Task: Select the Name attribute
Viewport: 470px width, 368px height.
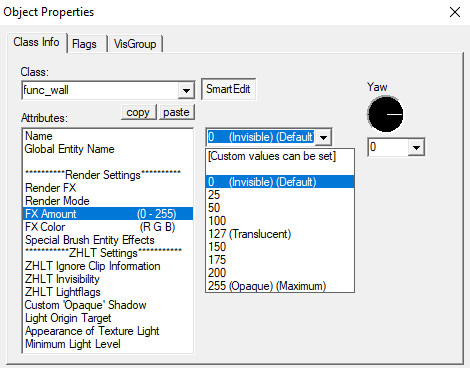Action: click(x=108, y=136)
